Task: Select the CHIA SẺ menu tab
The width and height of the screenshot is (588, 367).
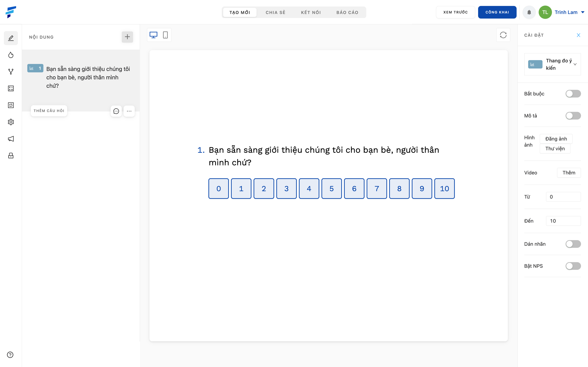Action: tap(276, 12)
